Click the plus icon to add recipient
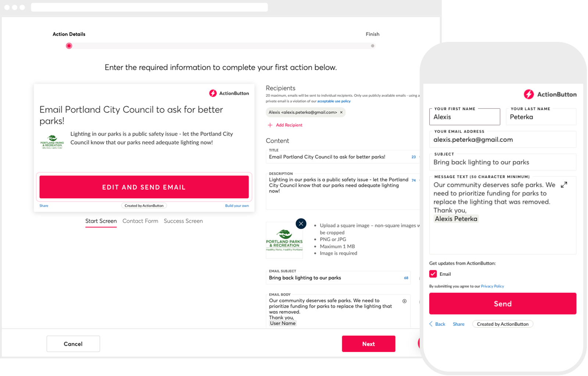The width and height of the screenshot is (588, 376). pyautogui.click(x=270, y=125)
